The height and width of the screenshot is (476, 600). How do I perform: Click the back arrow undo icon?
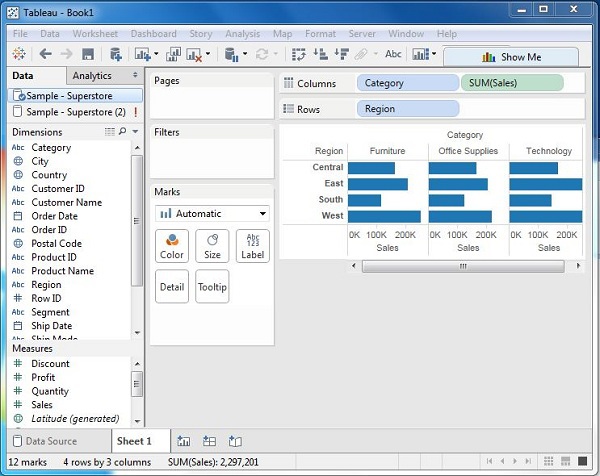tap(44, 54)
